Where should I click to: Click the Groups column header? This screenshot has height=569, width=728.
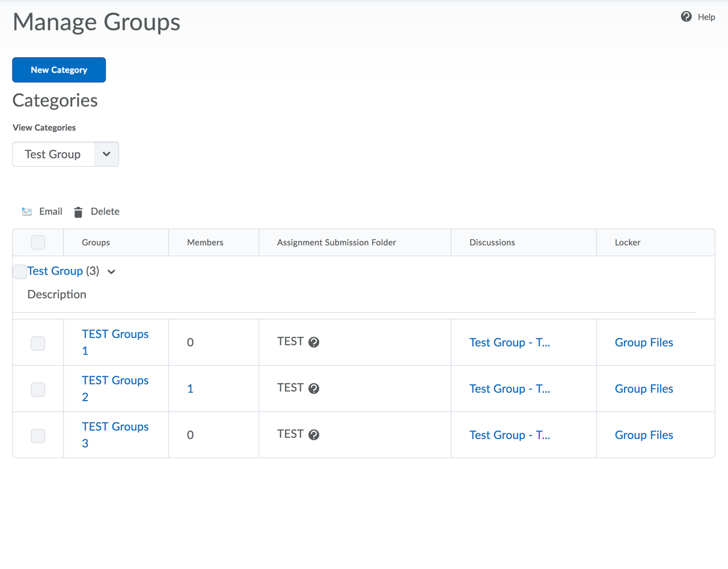96,242
